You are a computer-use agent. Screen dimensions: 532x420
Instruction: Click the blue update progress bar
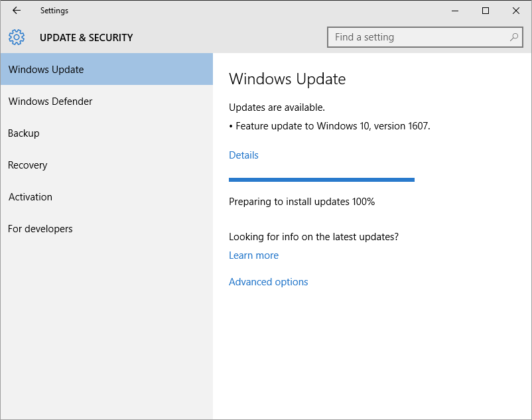(321, 179)
